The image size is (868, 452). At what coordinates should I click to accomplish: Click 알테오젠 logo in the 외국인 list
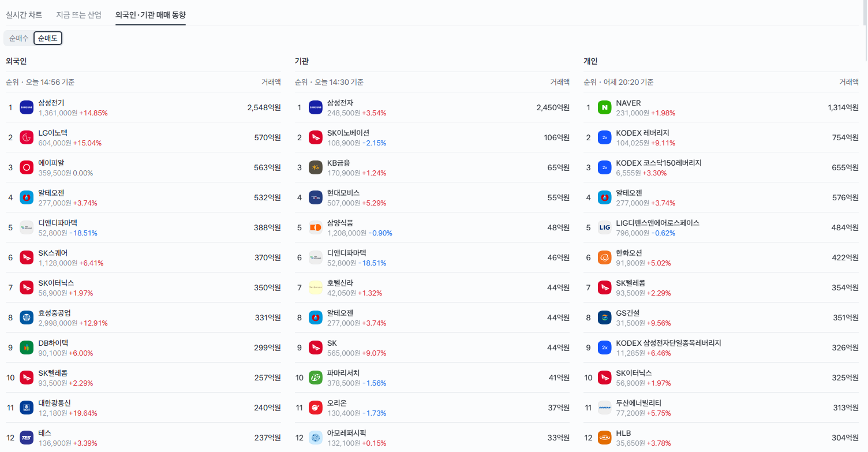(x=27, y=197)
